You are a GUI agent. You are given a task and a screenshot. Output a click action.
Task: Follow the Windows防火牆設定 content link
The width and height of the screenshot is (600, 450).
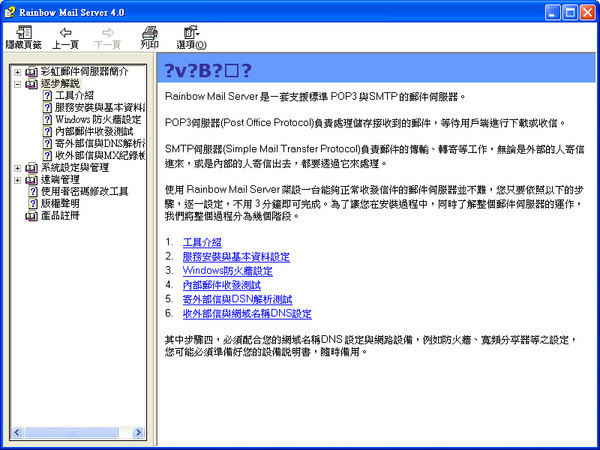227,271
